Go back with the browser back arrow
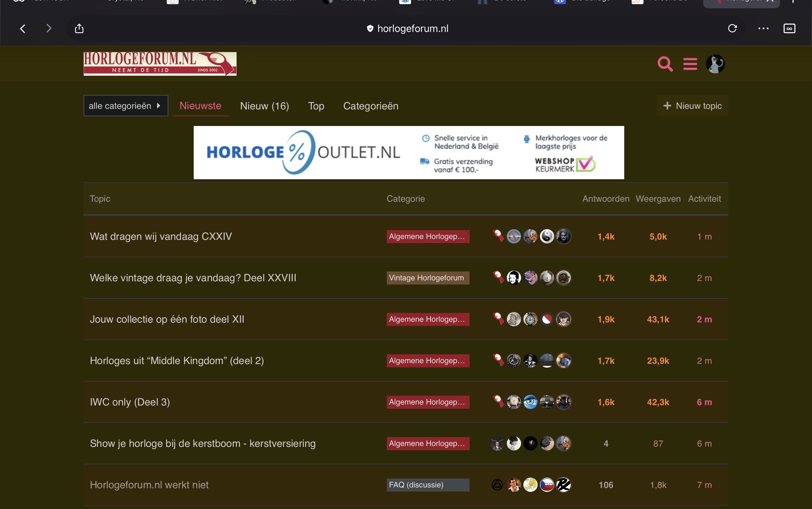This screenshot has width=812, height=509. pyautogui.click(x=22, y=28)
